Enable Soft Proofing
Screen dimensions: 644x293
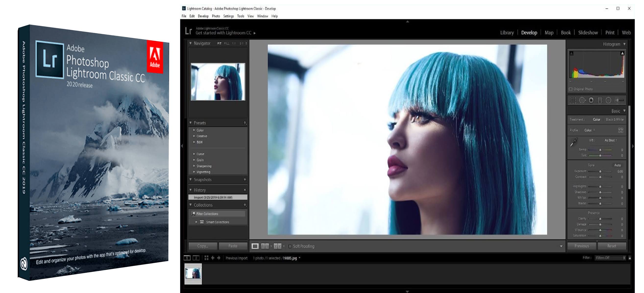(x=290, y=246)
